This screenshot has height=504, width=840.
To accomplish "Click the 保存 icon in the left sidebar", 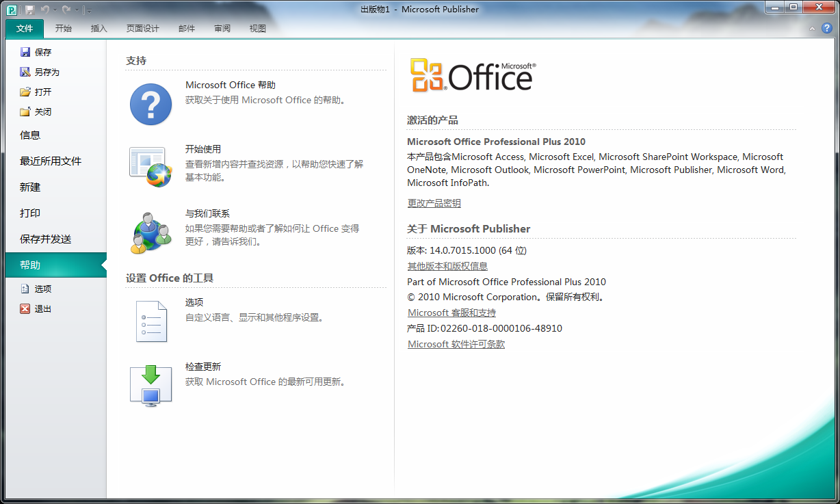I will [x=25, y=53].
